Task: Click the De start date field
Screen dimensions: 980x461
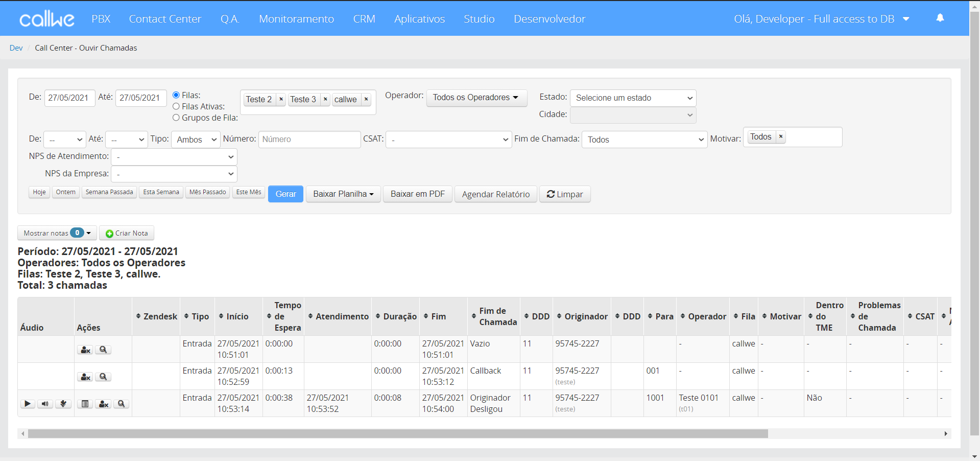Action: point(70,98)
